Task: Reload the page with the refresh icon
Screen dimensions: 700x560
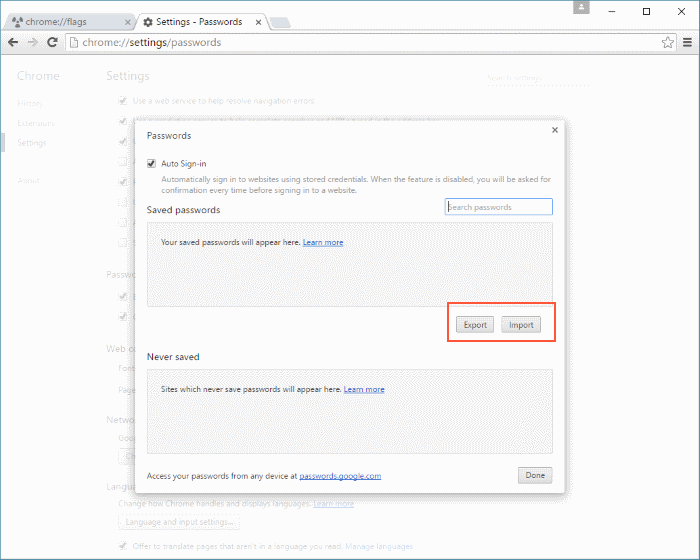Action: pos(52,42)
